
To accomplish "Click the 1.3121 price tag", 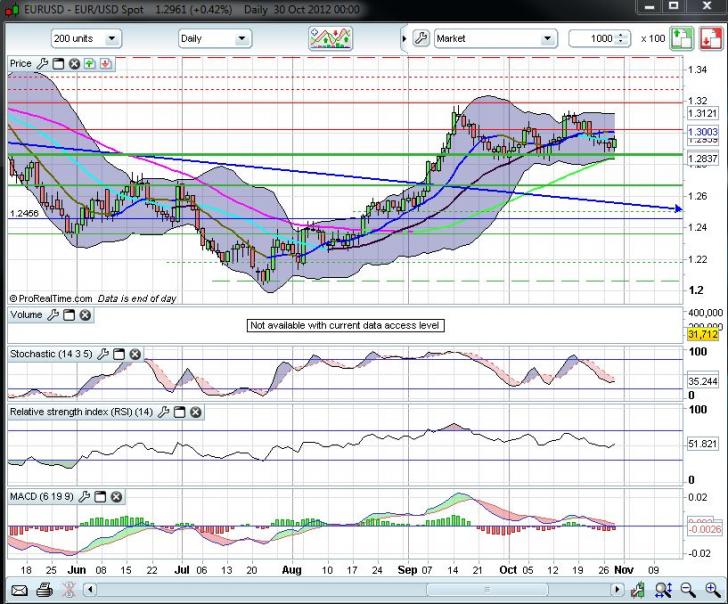I will point(702,113).
